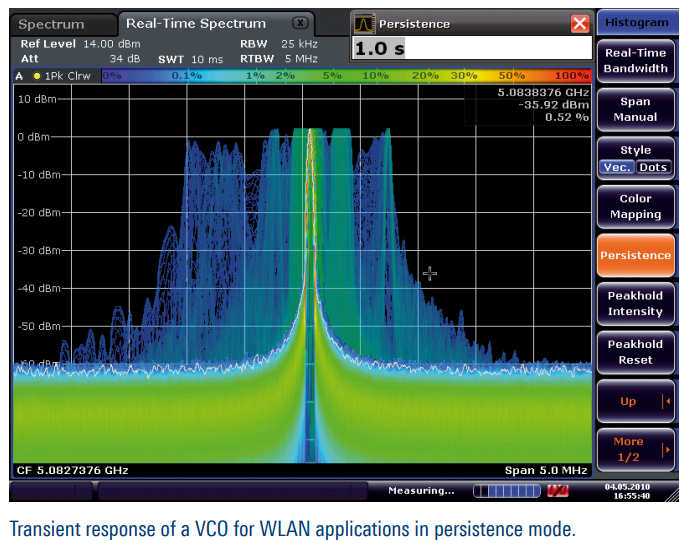
Task: Click the RTBW 5 MHz value
Action: (301, 59)
